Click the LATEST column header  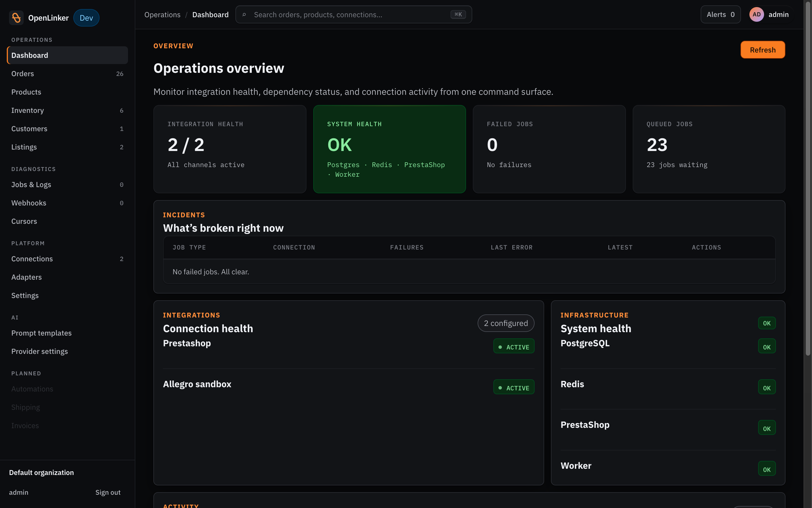(x=620, y=248)
